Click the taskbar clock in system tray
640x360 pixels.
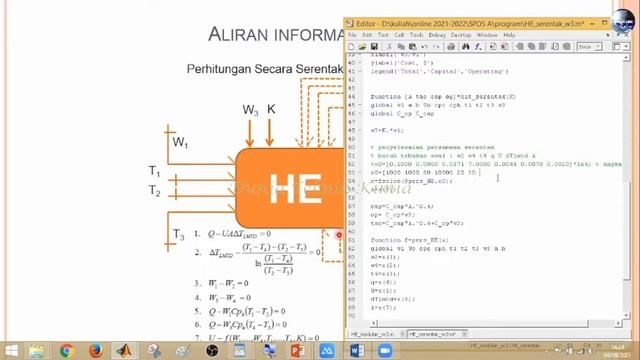(616, 351)
